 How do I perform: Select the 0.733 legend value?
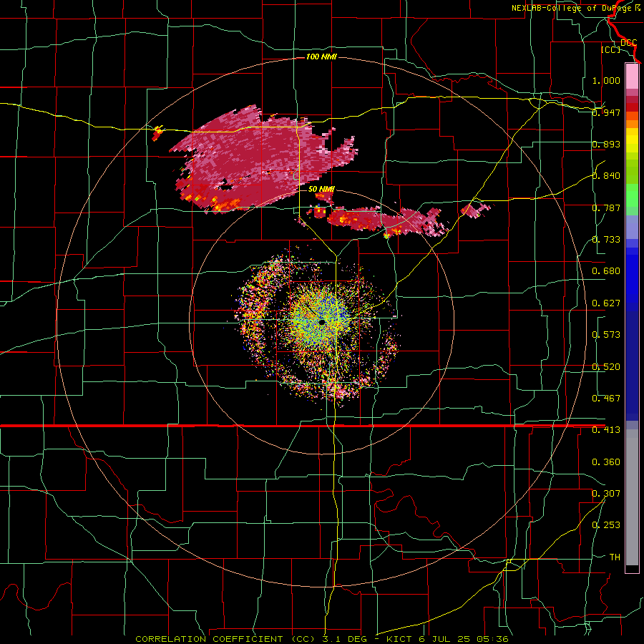(x=606, y=240)
